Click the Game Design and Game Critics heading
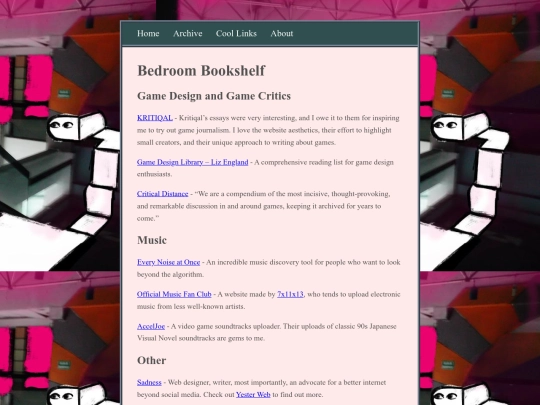540x405 pixels. tap(214, 96)
